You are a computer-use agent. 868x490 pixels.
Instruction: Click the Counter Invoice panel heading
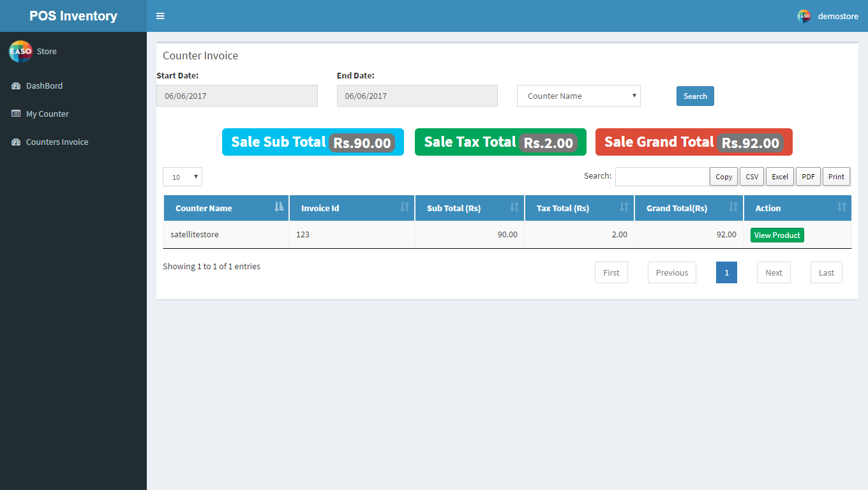200,56
